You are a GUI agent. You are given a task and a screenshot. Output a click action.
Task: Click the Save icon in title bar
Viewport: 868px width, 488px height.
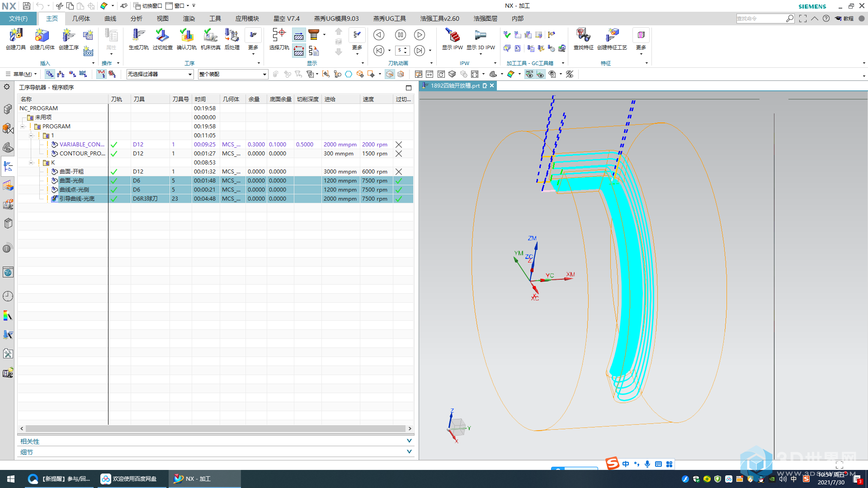pos(26,6)
